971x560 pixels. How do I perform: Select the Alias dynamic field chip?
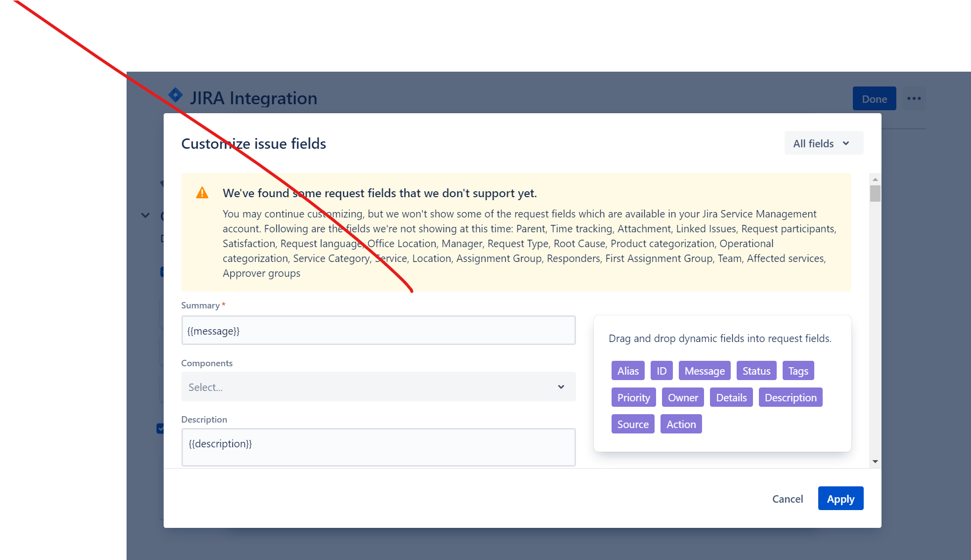click(628, 371)
